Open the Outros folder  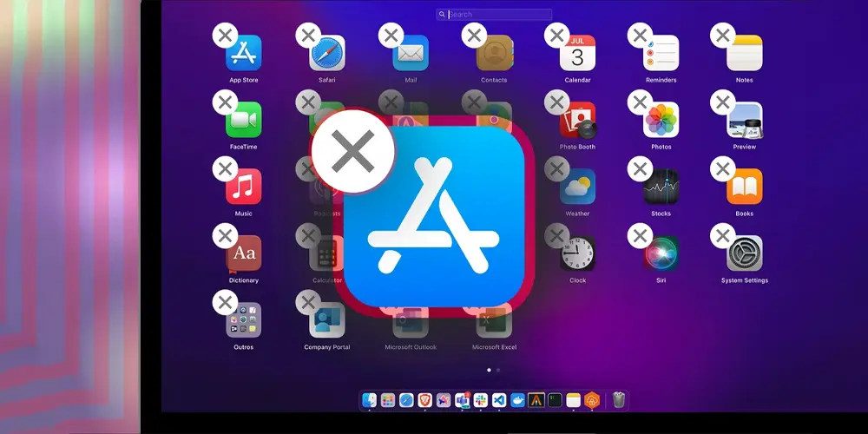(x=244, y=320)
